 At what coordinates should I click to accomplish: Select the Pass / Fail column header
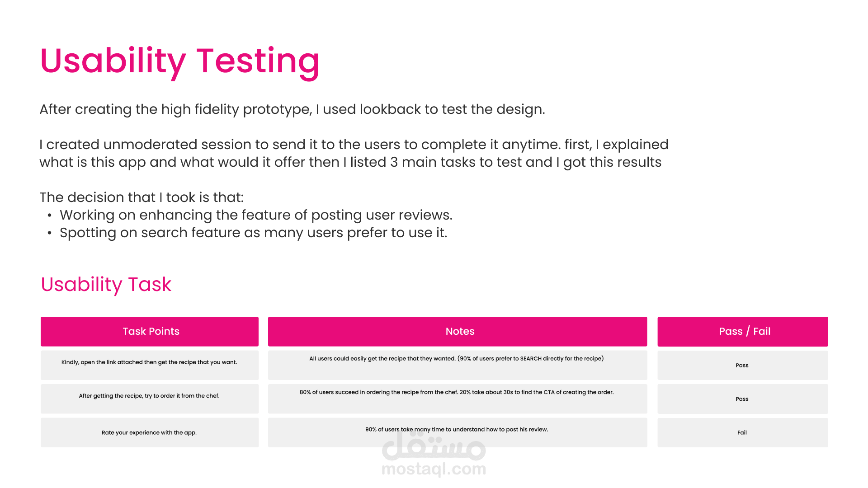(743, 331)
